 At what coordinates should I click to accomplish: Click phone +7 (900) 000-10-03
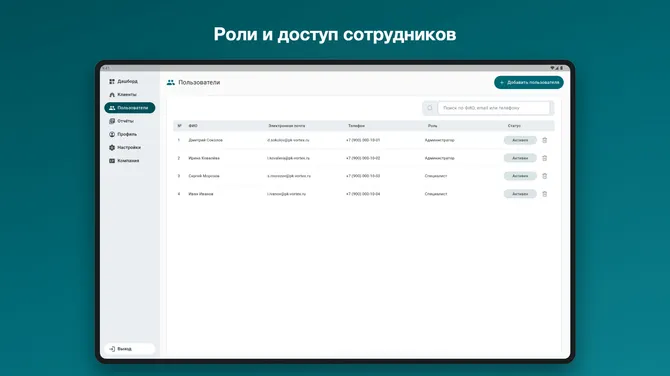coord(363,176)
